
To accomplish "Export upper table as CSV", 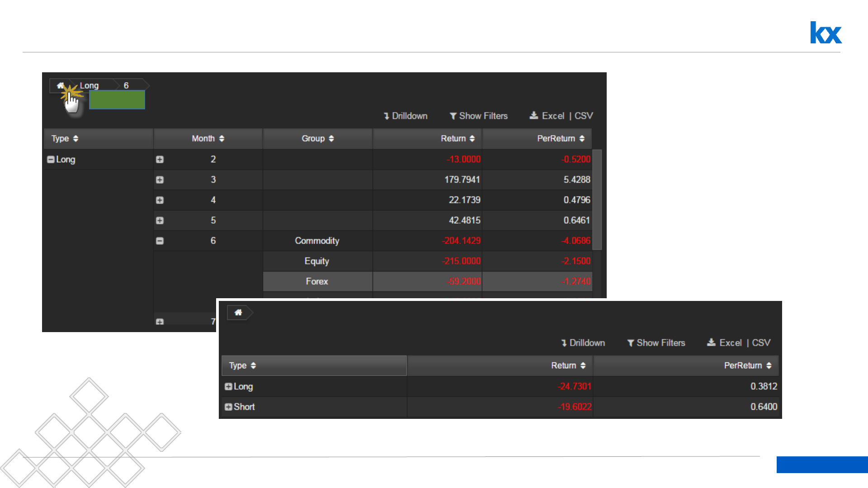I will [584, 116].
